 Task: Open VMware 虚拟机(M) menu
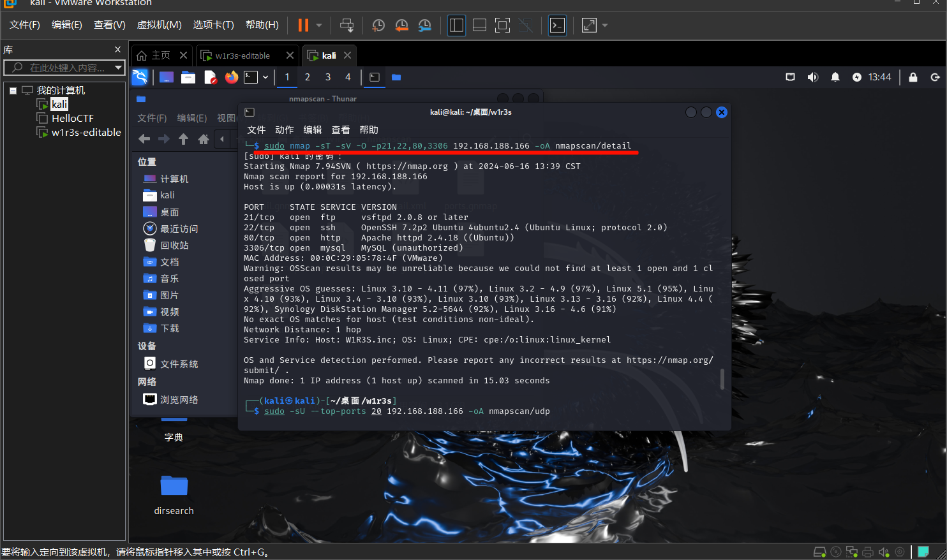159,25
